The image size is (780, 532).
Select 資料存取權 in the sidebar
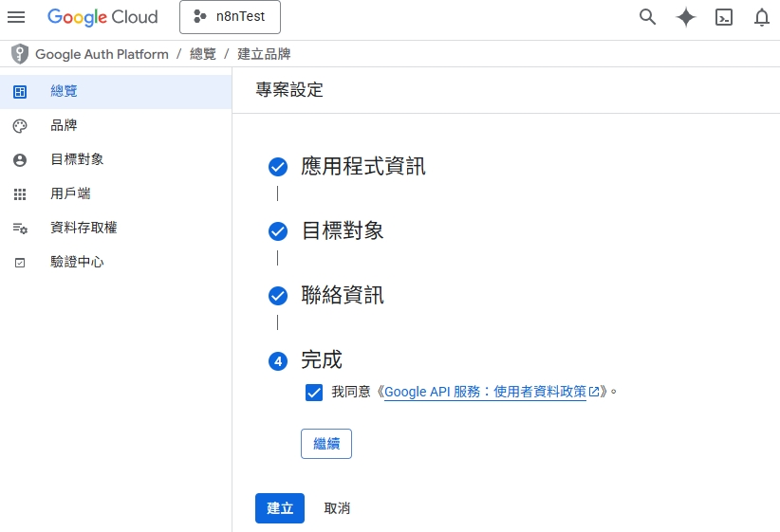116,228
